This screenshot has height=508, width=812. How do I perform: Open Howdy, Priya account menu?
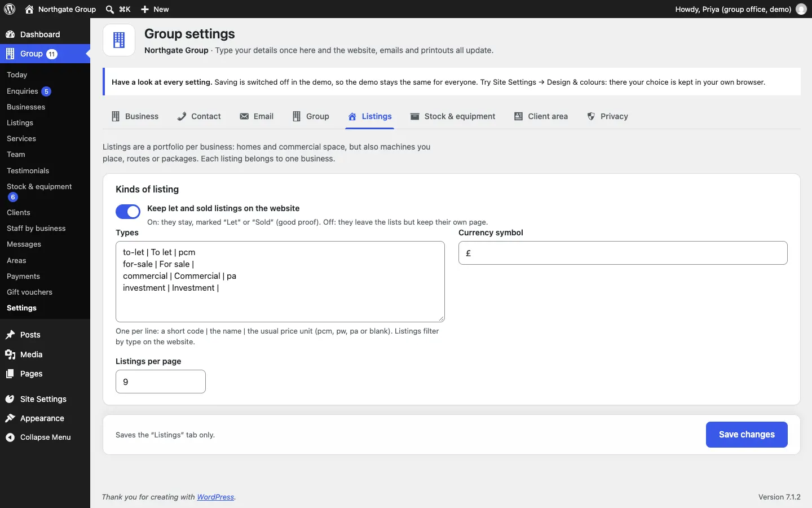pos(741,9)
